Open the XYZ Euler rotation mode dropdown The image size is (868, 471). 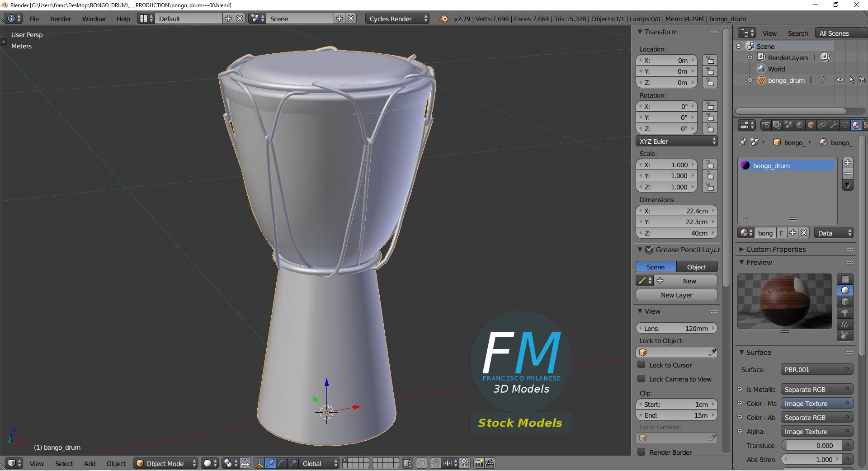pos(677,141)
